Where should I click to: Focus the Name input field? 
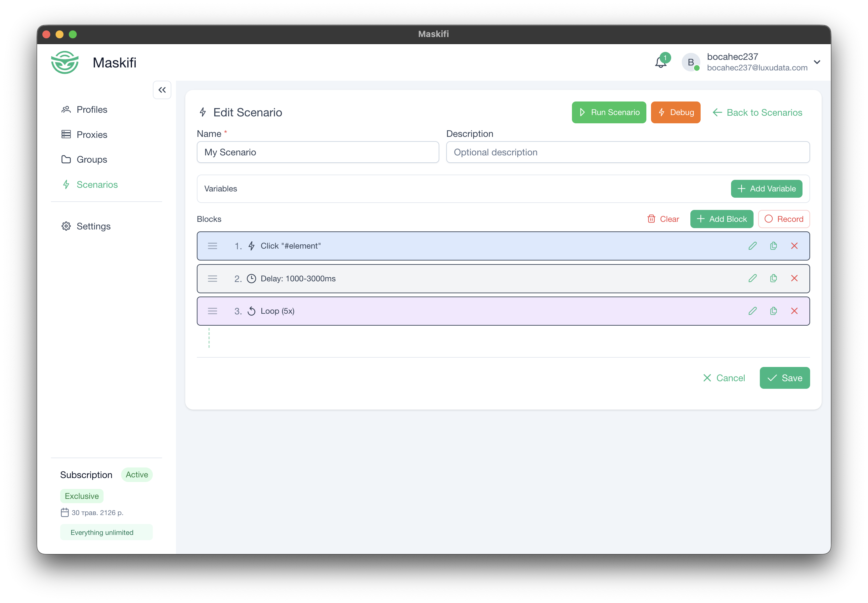pos(318,152)
